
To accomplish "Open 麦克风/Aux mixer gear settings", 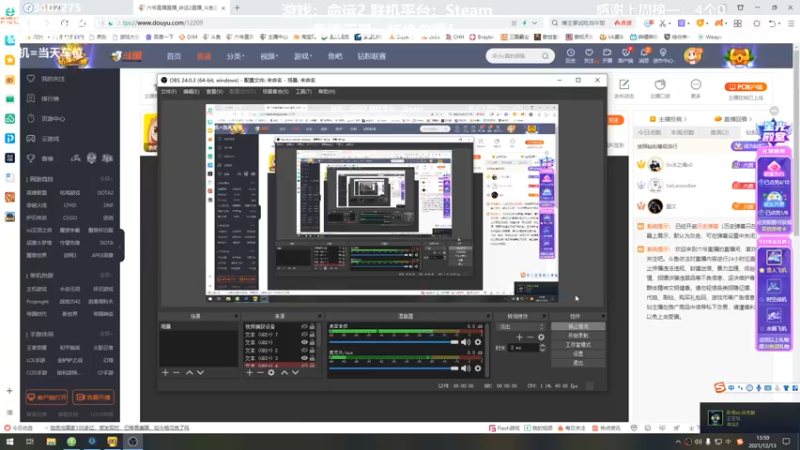I will (x=478, y=368).
